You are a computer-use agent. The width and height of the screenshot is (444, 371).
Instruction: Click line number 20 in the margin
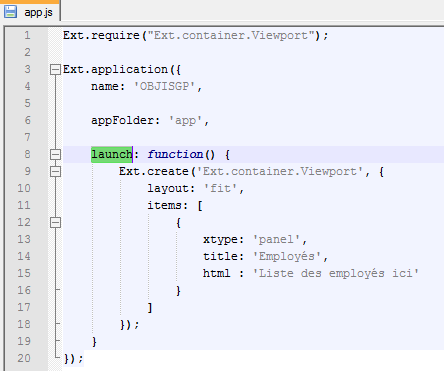click(x=24, y=358)
